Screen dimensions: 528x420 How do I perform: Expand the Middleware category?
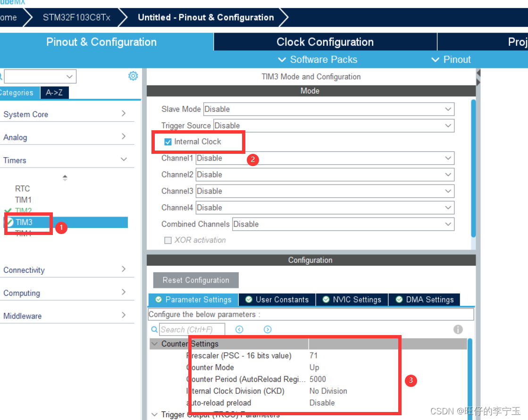[67, 316]
